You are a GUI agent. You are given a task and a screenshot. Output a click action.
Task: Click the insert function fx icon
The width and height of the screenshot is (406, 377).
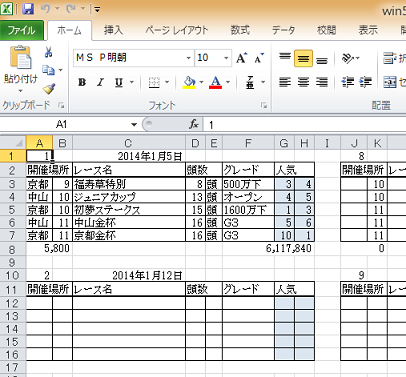coord(194,124)
